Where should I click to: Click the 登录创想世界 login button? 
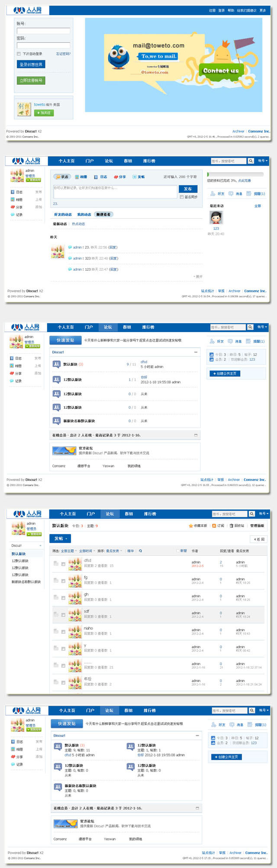tap(31, 64)
